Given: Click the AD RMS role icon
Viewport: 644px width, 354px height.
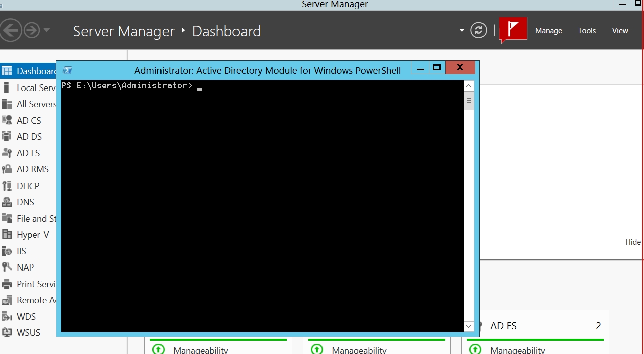Looking at the screenshot, I should tap(7, 169).
